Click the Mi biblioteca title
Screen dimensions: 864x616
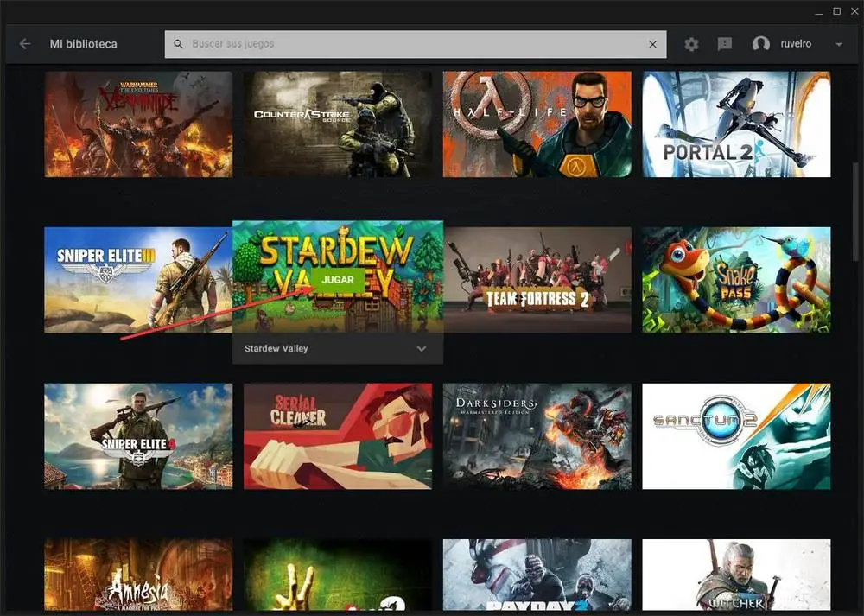(83, 44)
